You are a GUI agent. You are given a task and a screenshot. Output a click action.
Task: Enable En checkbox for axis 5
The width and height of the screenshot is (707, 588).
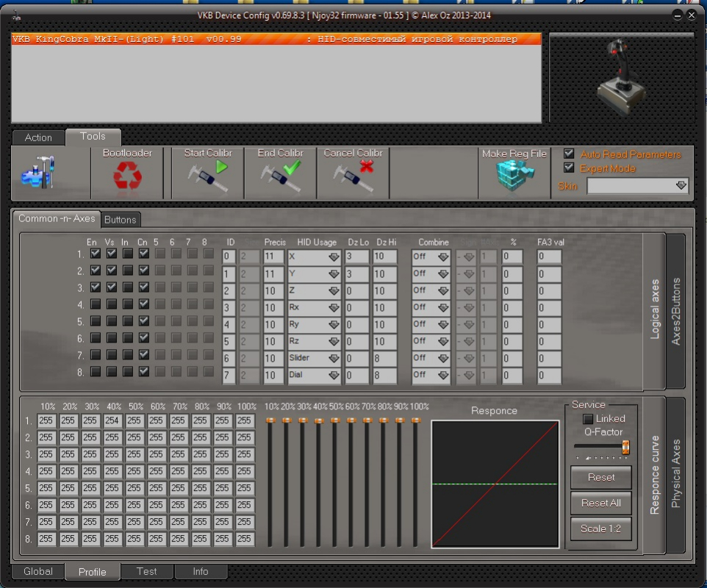(x=95, y=320)
